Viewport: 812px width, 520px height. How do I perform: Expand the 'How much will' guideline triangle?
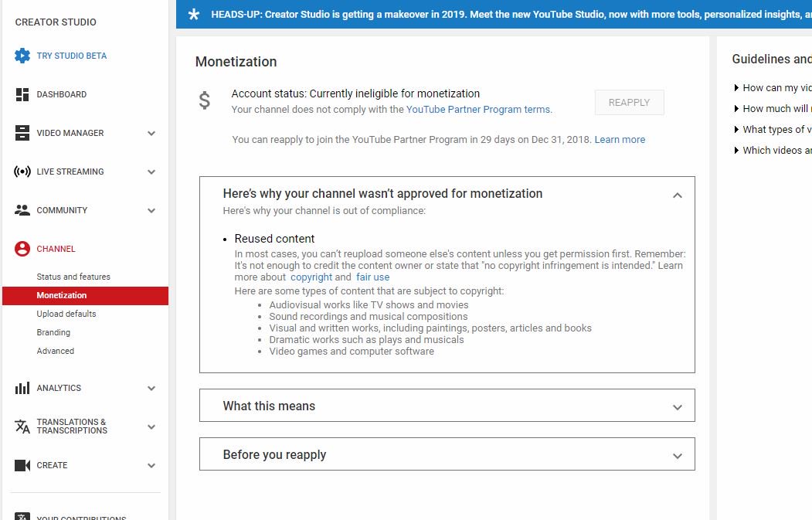pyautogui.click(x=736, y=109)
